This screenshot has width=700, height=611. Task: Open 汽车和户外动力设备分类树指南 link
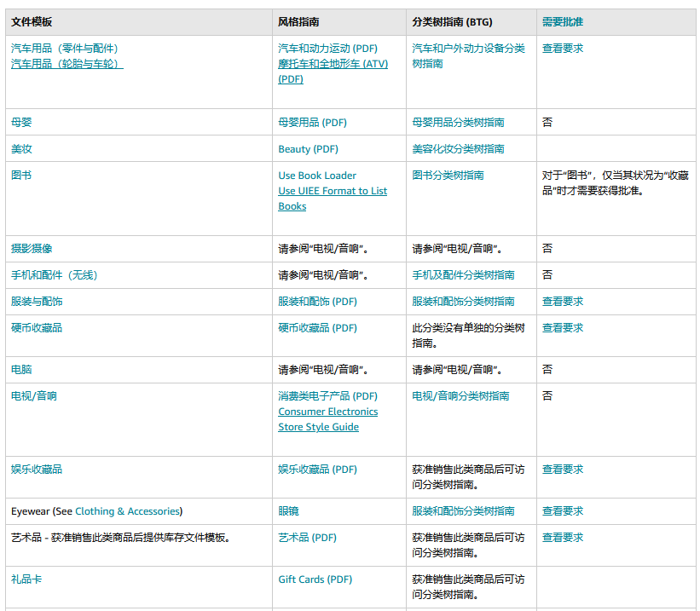tap(468, 55)
